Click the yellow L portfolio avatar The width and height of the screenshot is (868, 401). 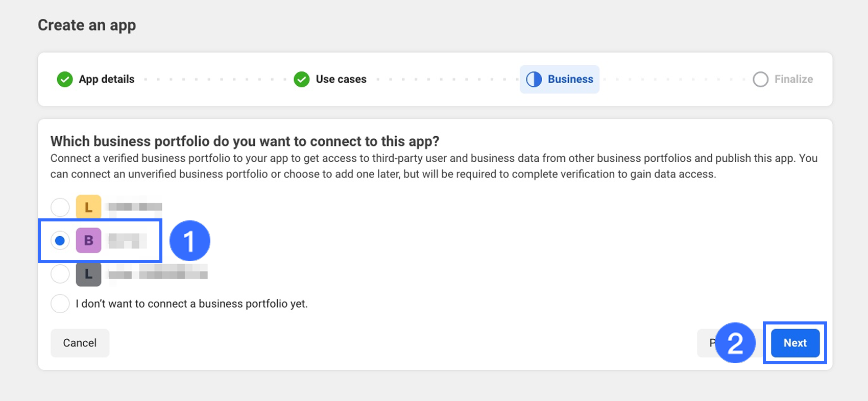(x=88, y=207)
